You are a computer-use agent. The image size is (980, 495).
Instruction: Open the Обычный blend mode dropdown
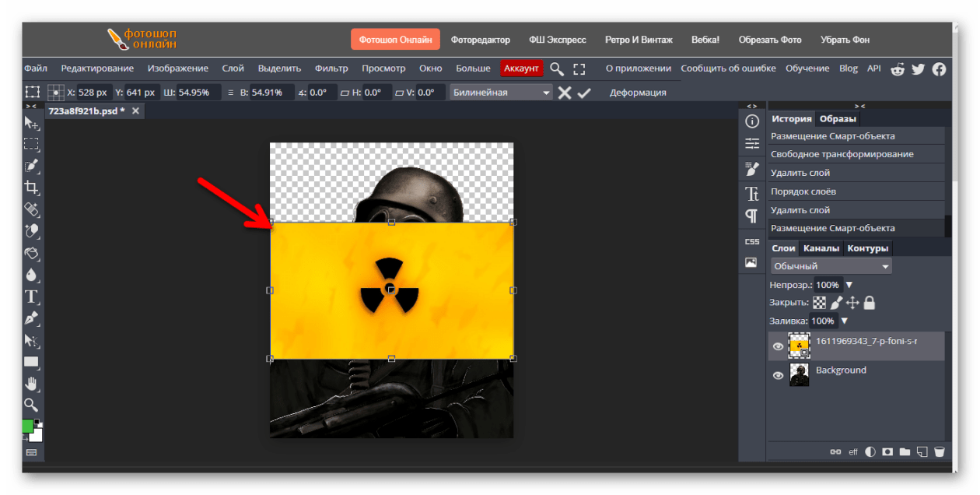831,266
